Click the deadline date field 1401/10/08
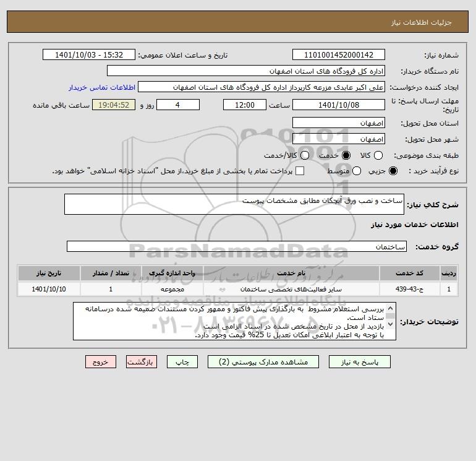The height and width of the screenshot is (461, 476). 339,105
